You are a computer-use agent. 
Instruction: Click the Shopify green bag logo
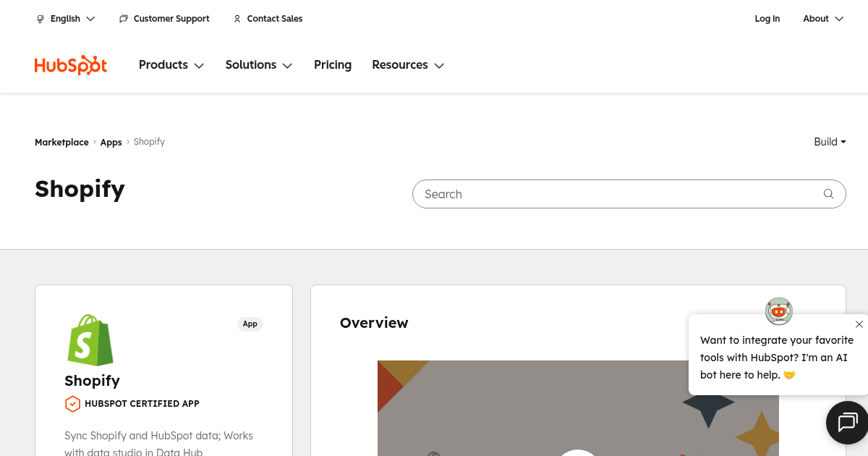[90, 340]
